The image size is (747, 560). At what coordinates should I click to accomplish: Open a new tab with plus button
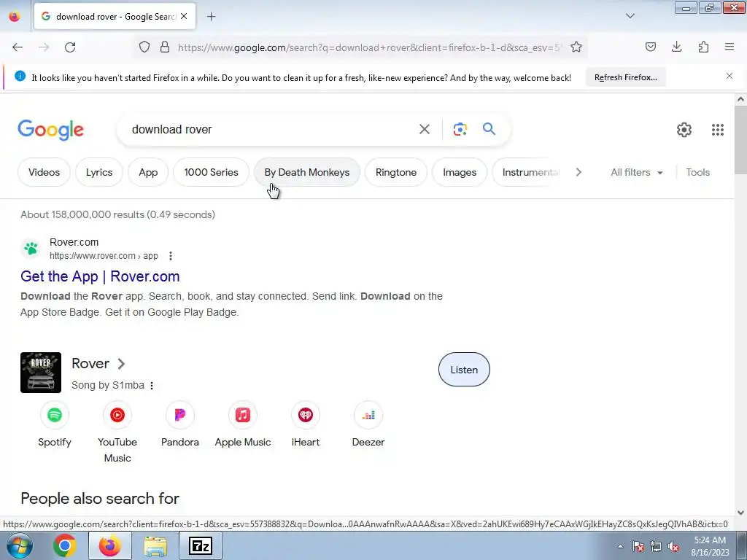(211, 17)
